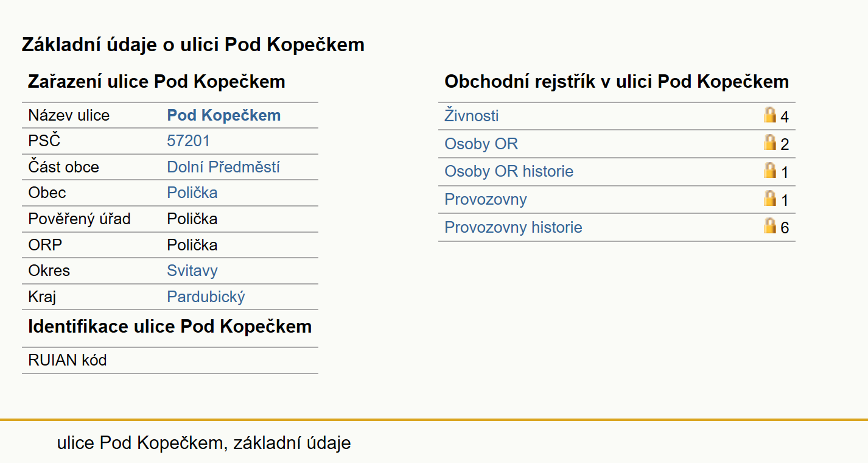Viewport: 868px width, 463px height.
Task: Click the footer text ulice Pod Kopečkem
Action: pyautogui.click(x=140, y=443)
